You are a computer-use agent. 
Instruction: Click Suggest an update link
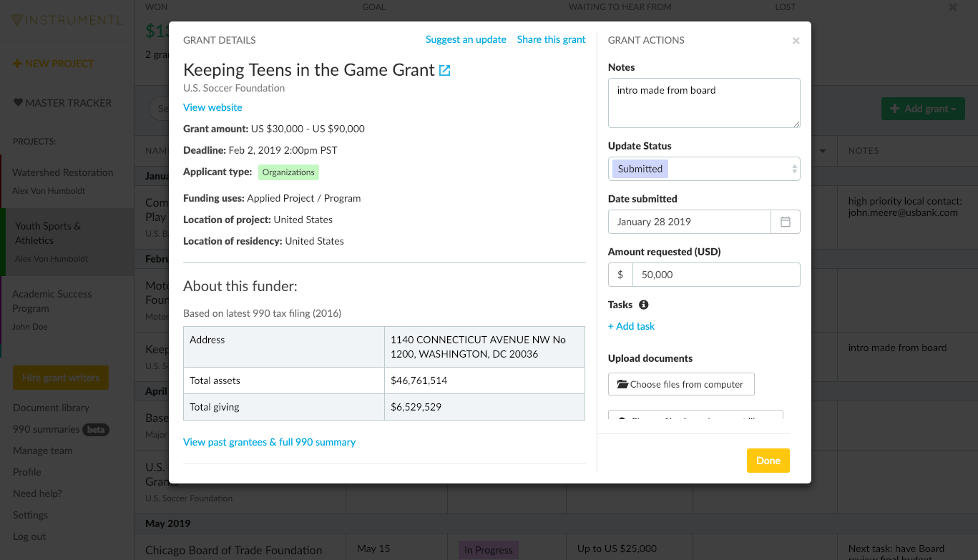pos(466,39)
